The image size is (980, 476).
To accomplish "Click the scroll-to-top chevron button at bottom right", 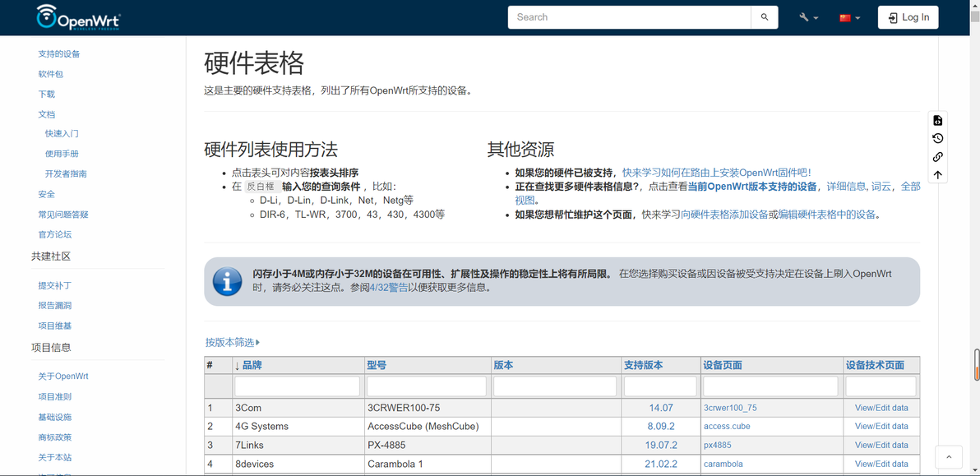I will point(949,456).
